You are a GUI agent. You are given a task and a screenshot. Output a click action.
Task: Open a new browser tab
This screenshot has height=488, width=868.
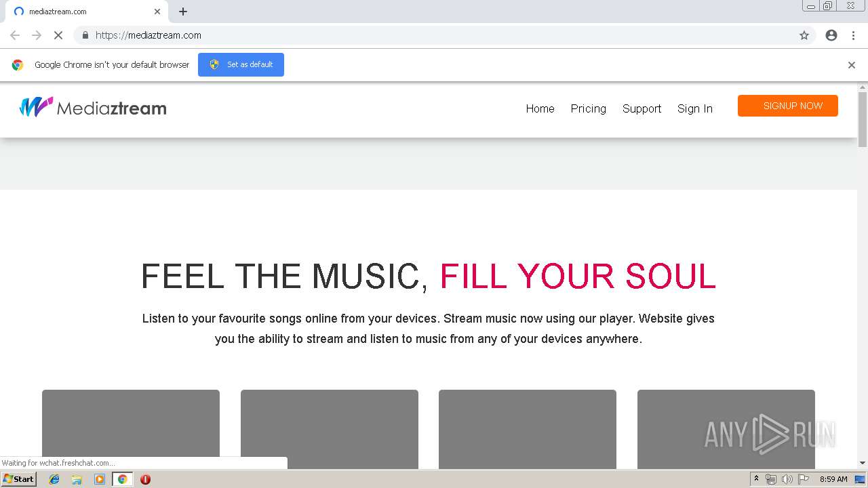[183, 12]
